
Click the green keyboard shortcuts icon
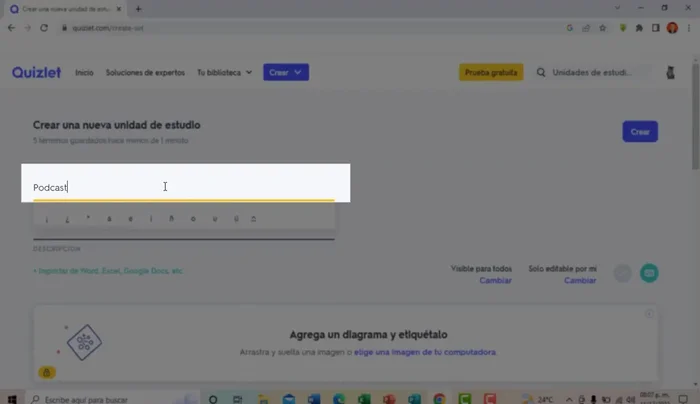(x=649, y=273)
